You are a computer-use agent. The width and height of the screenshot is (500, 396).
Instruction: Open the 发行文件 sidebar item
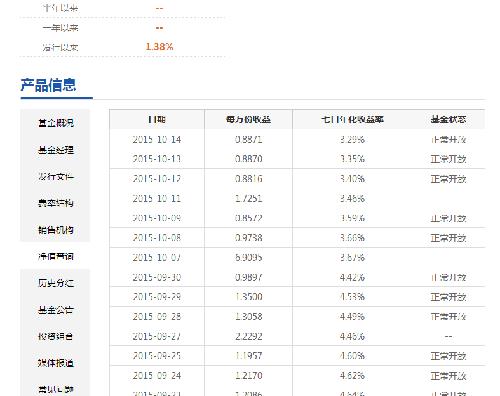(56, 176)
